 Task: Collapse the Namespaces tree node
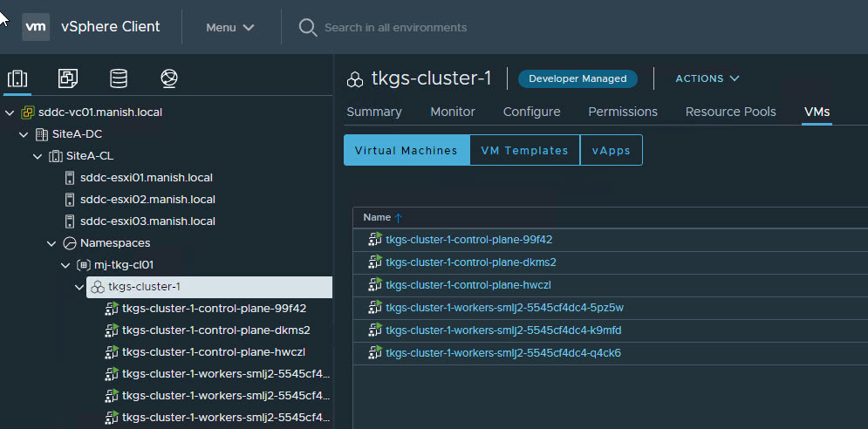click(51, 243)
